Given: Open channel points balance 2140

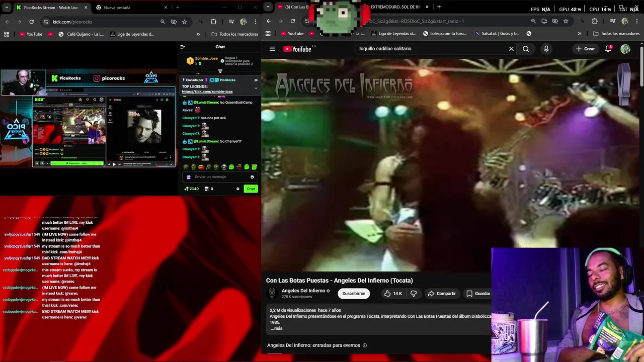Looking at the screenshot, I should pyautogui.click(x=192, y=189).
